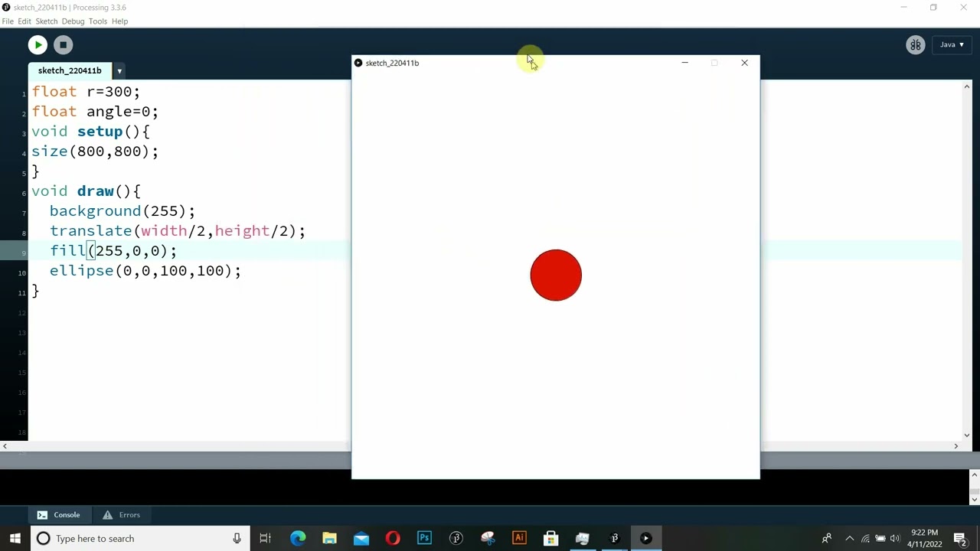Open the Edit menu
This screenshot has height=551, width=980.
(x=24, y=21)
